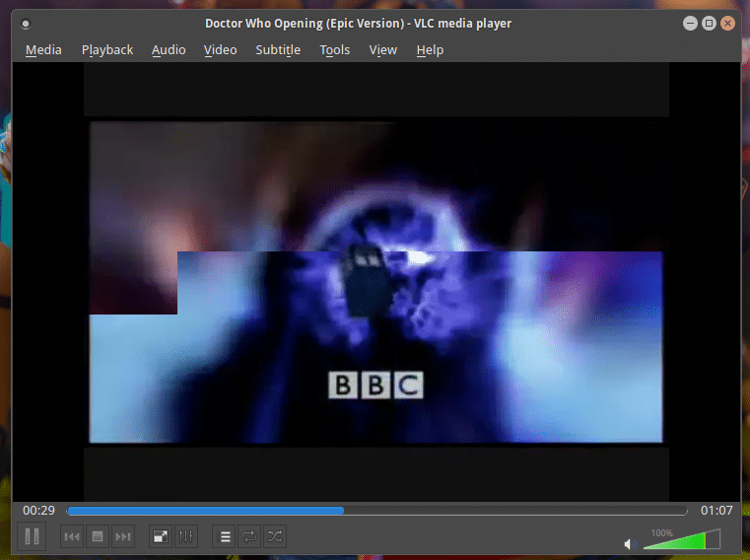Set the volume on the green slider

[682, 539]
